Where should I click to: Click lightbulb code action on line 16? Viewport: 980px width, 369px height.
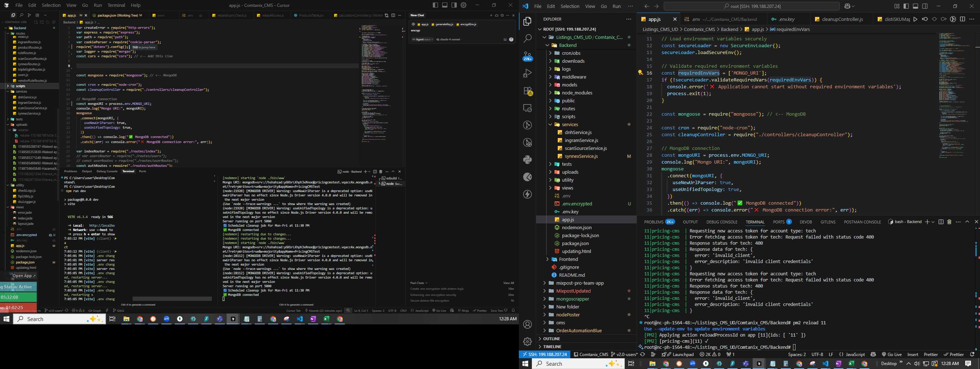tap(640, 73)
